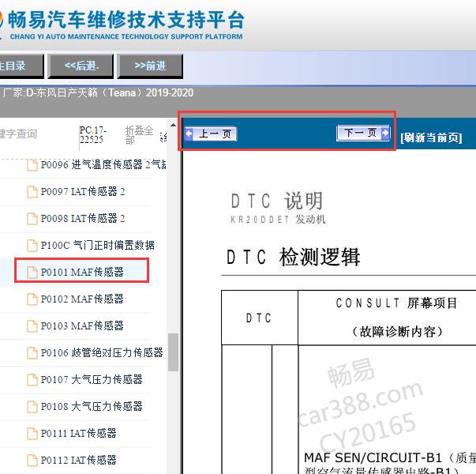
Task: Select the highlighted P0101 MAF传感器 entry
Action: pyautogui.click(x=82, y=272)
